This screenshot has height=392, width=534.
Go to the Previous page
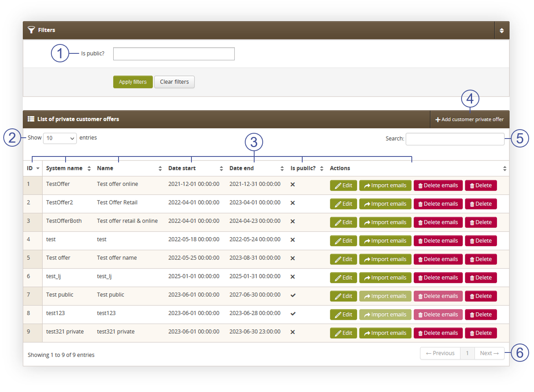[440, 353]
